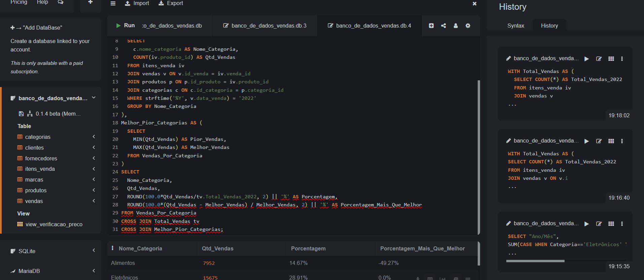Click the results table vertical scrollbar
Viewport: 644px width, 280px height.
[x=479, y=253]
